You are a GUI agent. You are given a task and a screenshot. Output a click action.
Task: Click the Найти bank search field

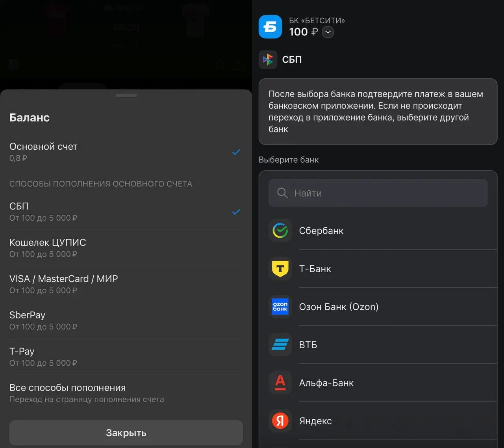click(378, 193)
